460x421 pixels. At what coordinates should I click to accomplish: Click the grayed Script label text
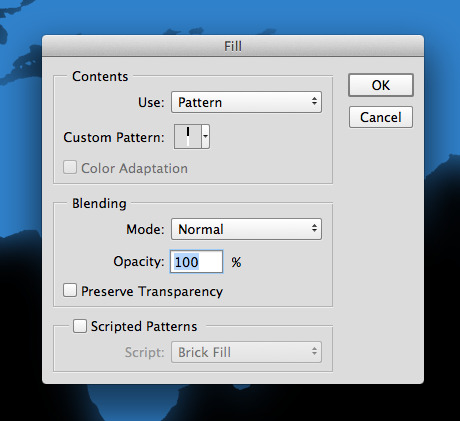pos(145,352)
